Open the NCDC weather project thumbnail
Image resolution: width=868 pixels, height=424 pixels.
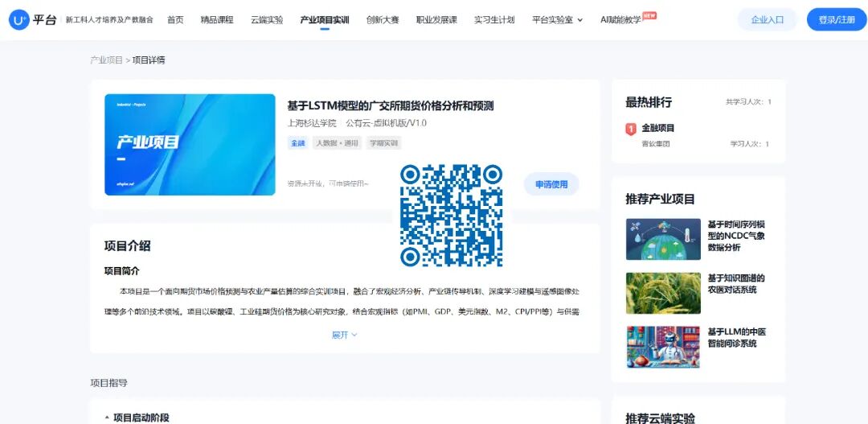tap(663, 239)
